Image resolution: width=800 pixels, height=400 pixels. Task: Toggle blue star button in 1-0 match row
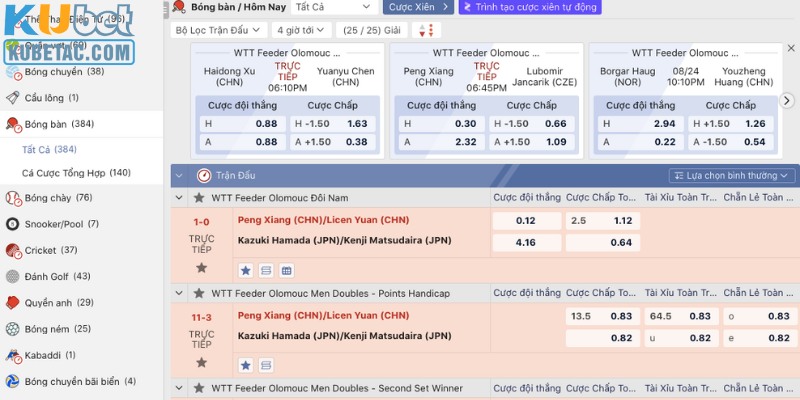[x=246, y=270]
